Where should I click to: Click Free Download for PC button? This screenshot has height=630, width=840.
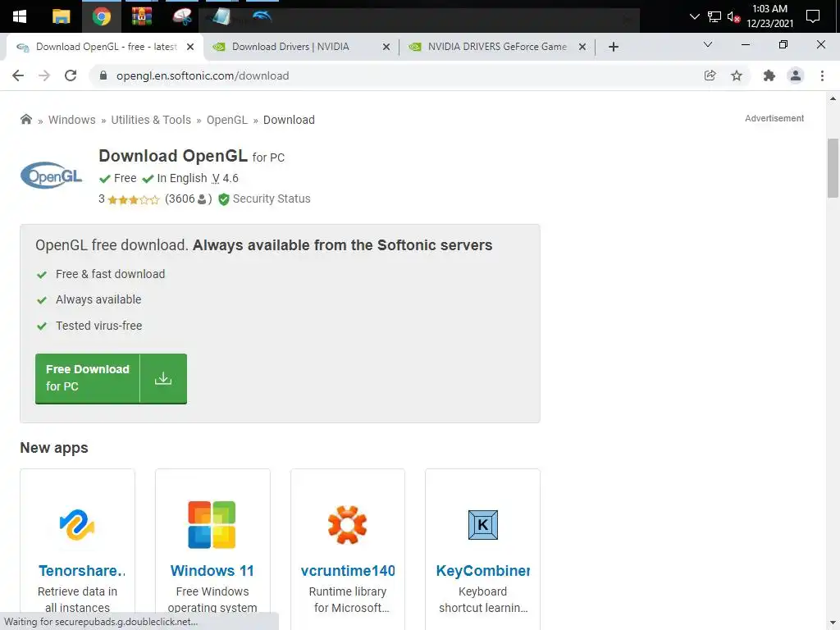click(111, 378)
